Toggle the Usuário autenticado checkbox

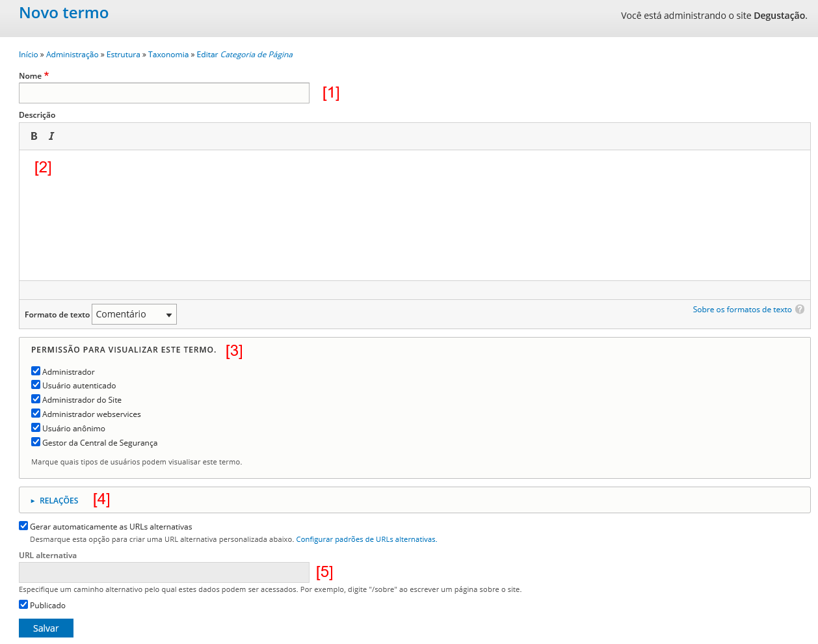(36, 385)
